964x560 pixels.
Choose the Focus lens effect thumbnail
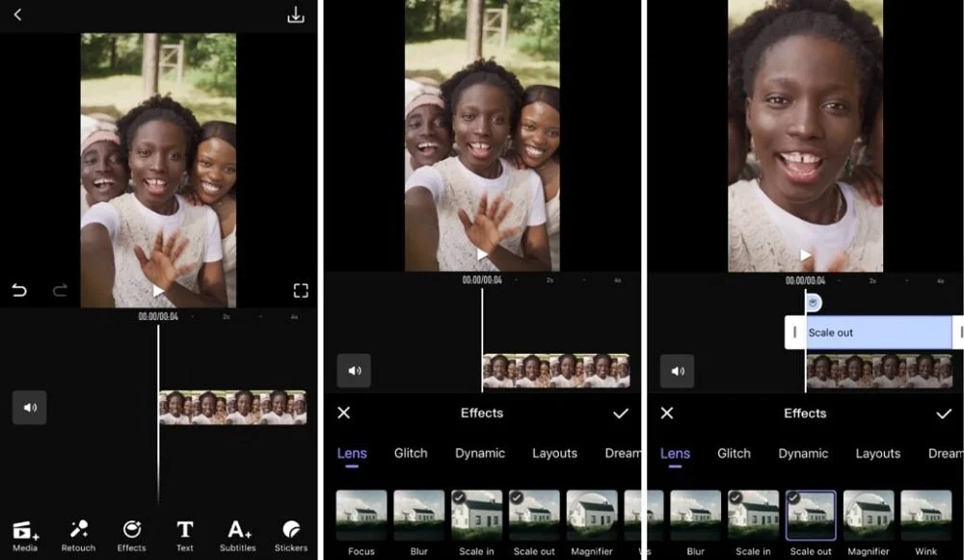click(361, 515)
